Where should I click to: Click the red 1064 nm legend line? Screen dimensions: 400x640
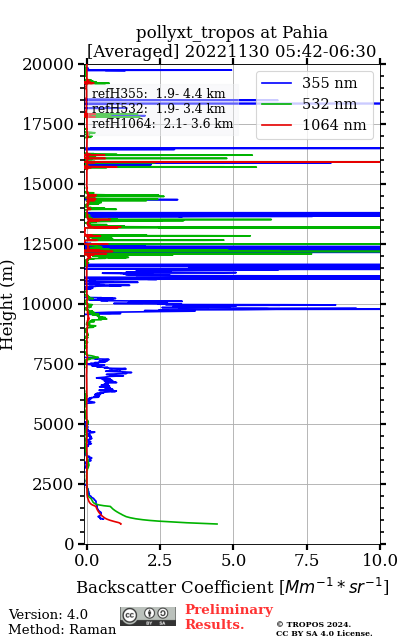click(x=276, y=125)
